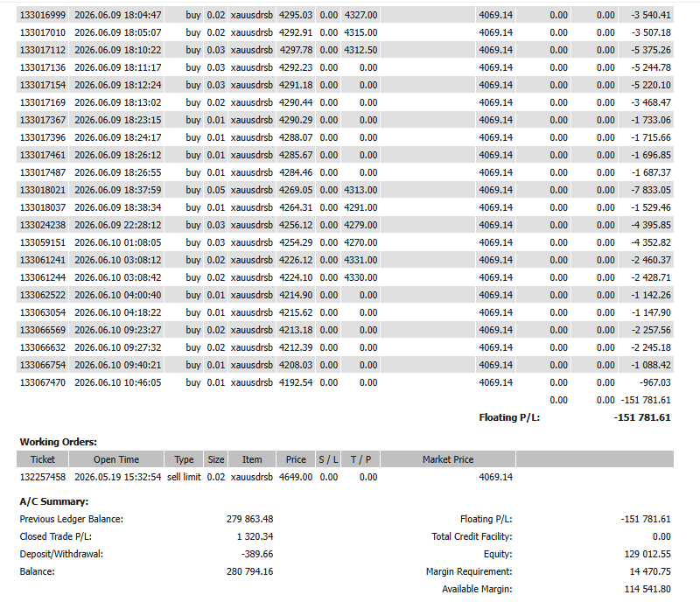700x602 pixels.
Task: Click the Type column header
Action: coord(184,459)
